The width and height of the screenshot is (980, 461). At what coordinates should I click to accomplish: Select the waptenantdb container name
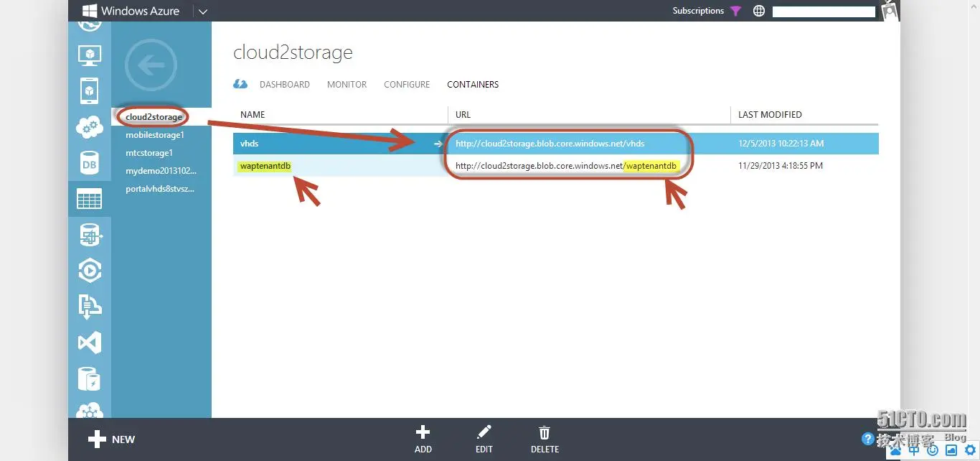[265, 166]
